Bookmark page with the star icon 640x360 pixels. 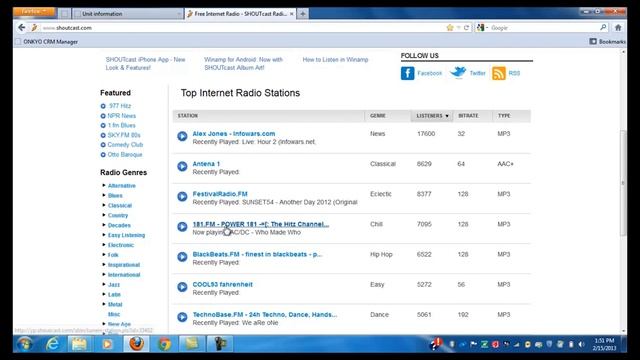click(x=450, y=28)
